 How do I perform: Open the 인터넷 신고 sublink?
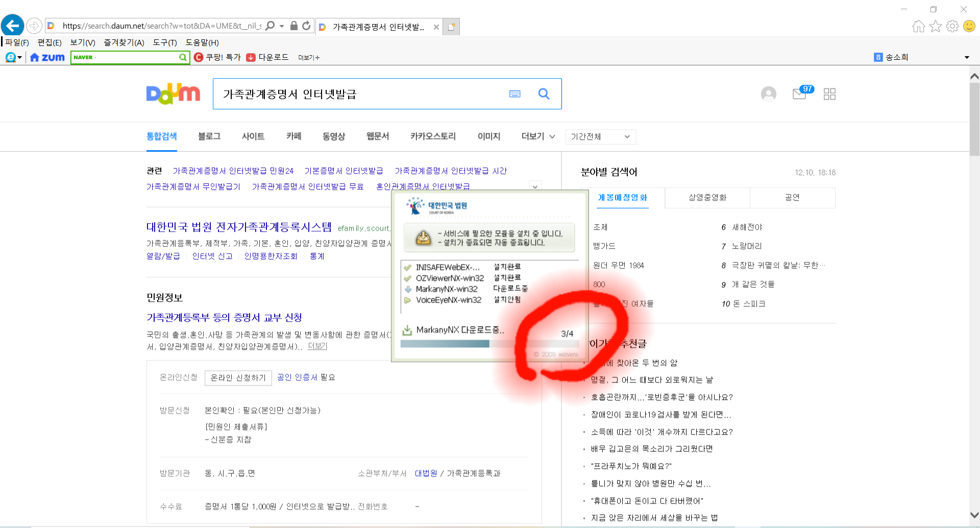[212, 256]
